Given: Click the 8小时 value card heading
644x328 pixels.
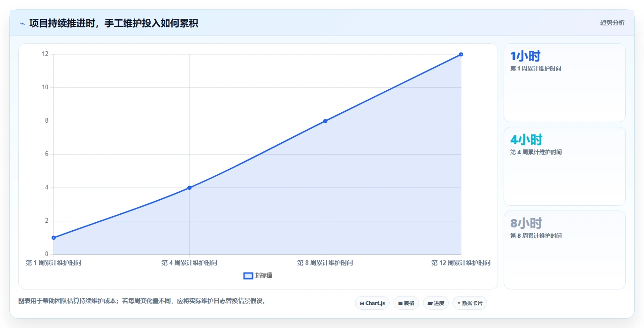Looking at the screenshot, I should (526, 223).
